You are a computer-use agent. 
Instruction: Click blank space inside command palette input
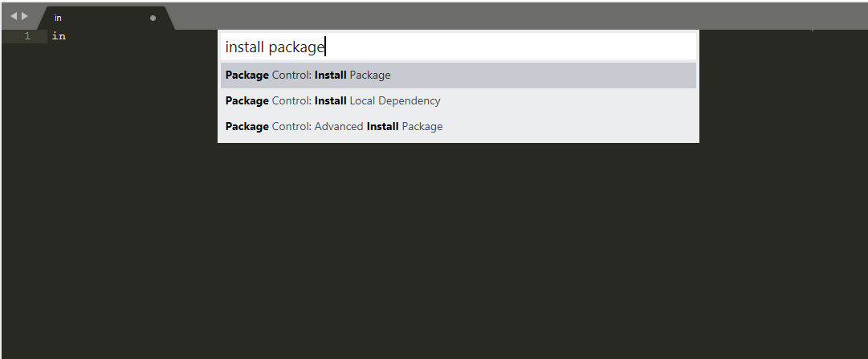coord(509,47)
